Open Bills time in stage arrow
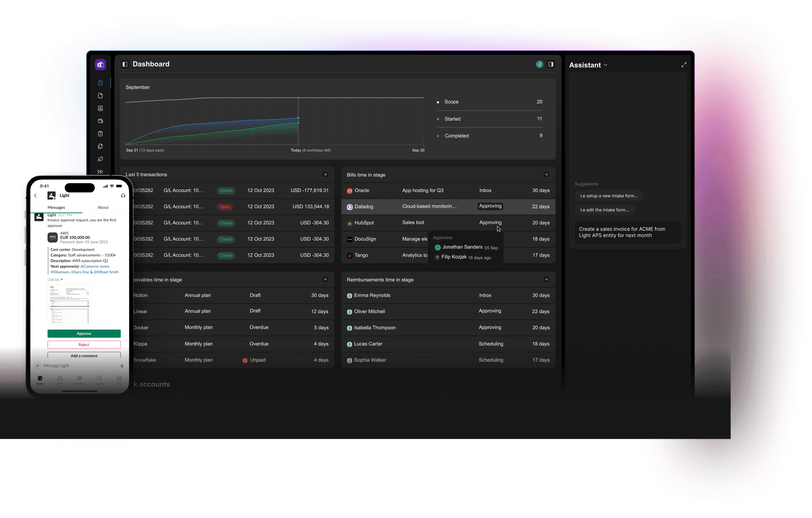The height and width of the screenshot is (518, 812). 546,175
